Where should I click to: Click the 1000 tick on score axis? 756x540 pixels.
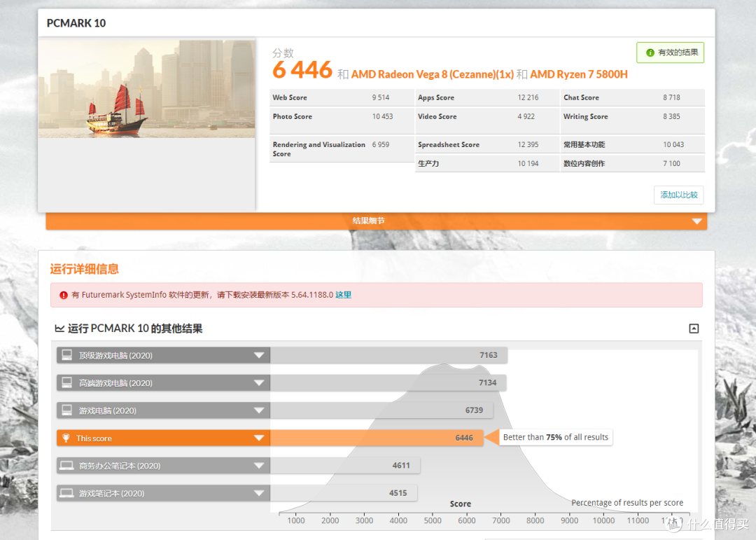pos(296,520)
